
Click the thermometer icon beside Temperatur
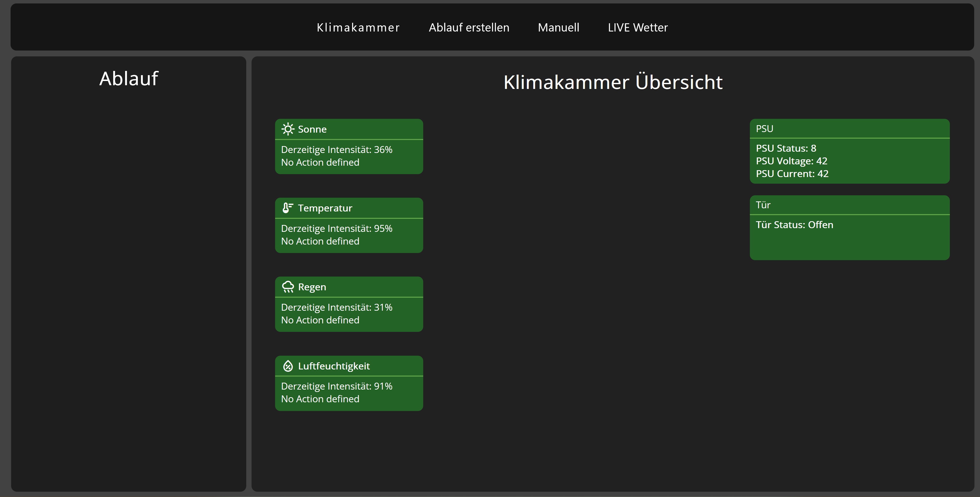pyautogui.click(x=288, y=208)
